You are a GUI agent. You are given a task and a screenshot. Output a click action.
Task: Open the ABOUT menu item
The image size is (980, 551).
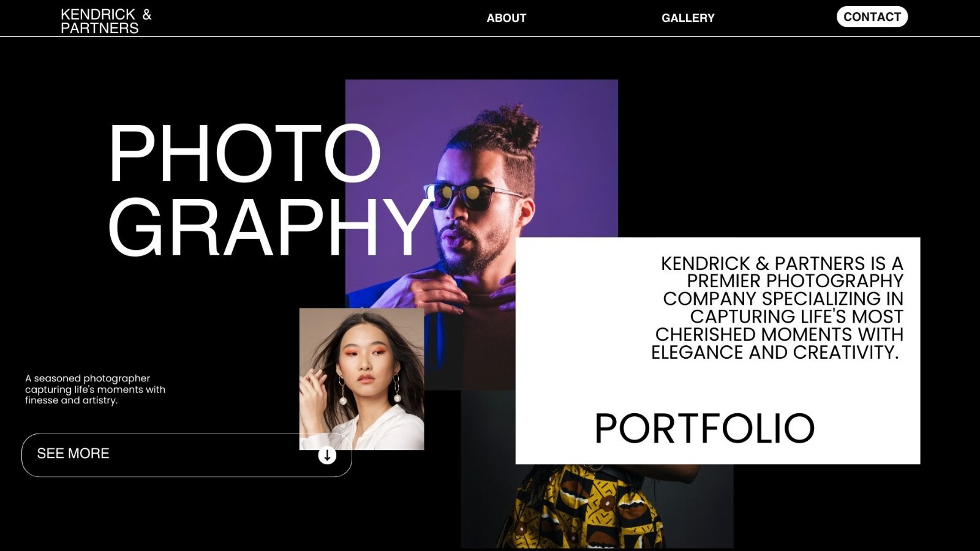(x=507, y=18)
